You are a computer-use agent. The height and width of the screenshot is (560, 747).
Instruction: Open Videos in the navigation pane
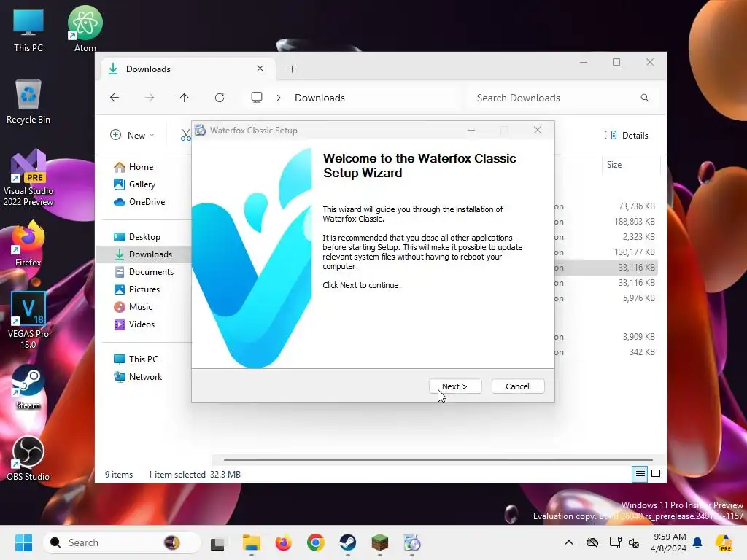coord(142,324)
